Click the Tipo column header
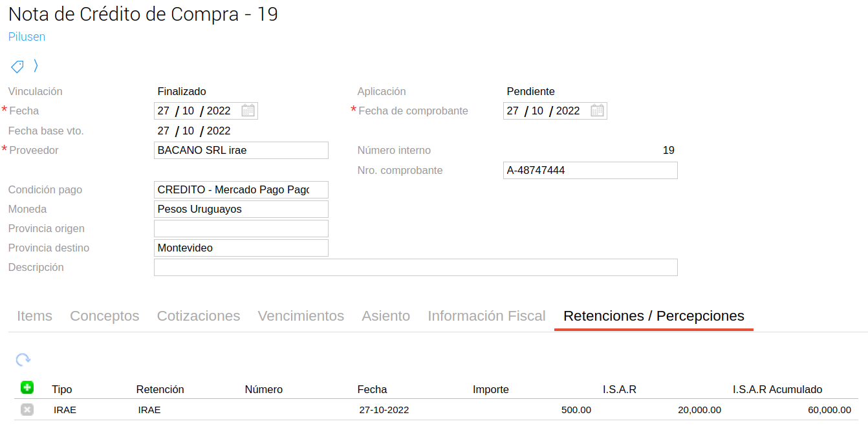Image resolution: width=868 pixels, height=428 pixels. [x=62, y=389]
